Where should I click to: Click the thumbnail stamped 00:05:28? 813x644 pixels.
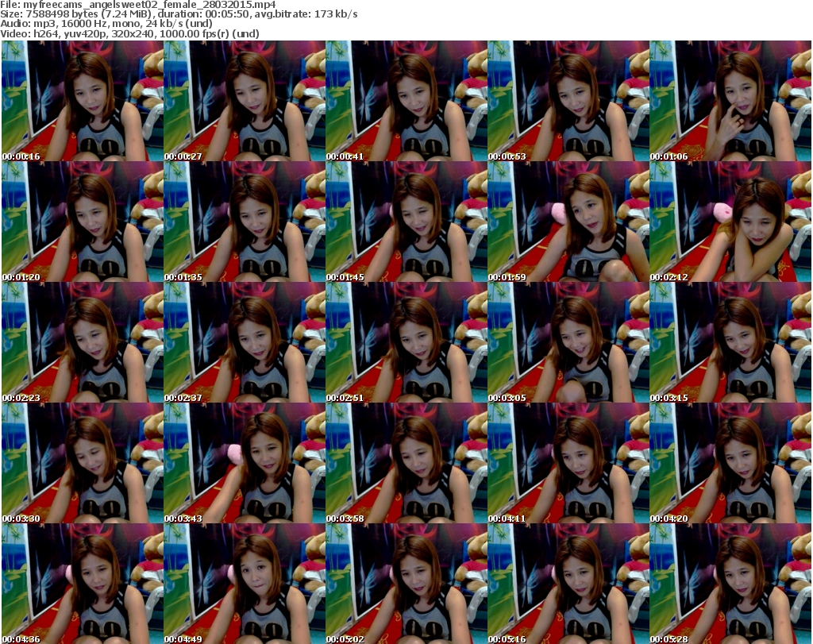pyautogui.click(x=730, y=584)
